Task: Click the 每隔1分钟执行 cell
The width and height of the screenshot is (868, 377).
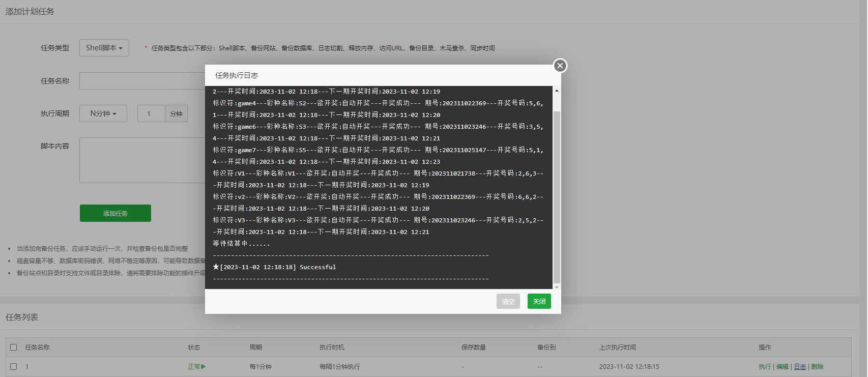Action: click(340, 366)
